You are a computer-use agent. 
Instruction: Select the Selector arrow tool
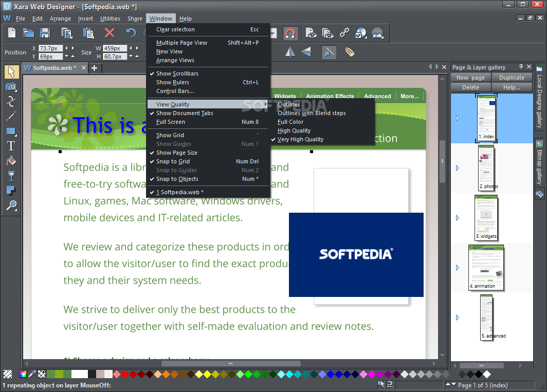click(11, 72)
